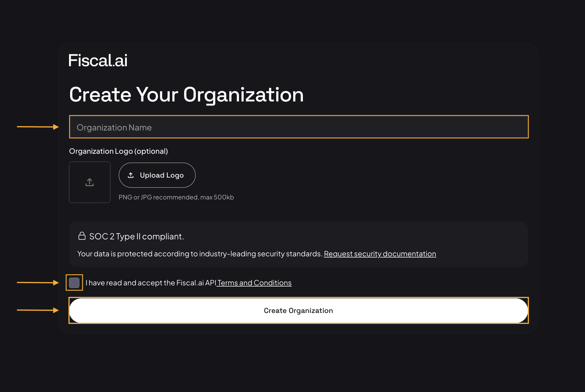This screenshot has height=392, width=585.
Task: Click the "Your data is protected" security sentence
Action: click(200, 254)
